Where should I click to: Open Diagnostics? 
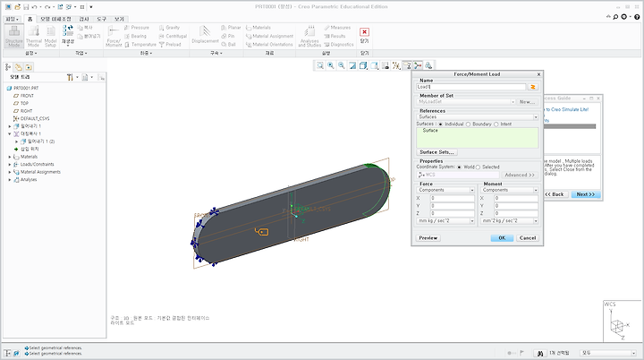[x=339, y=45]
